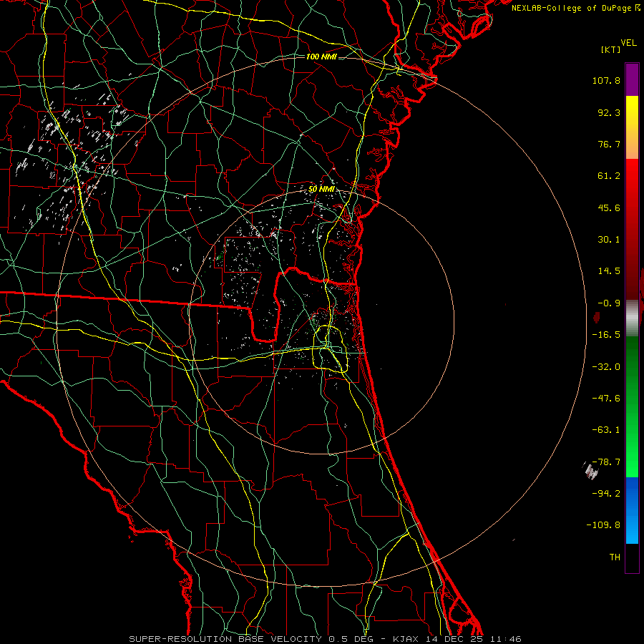Click the [KT] units label

tap(610, 49)
